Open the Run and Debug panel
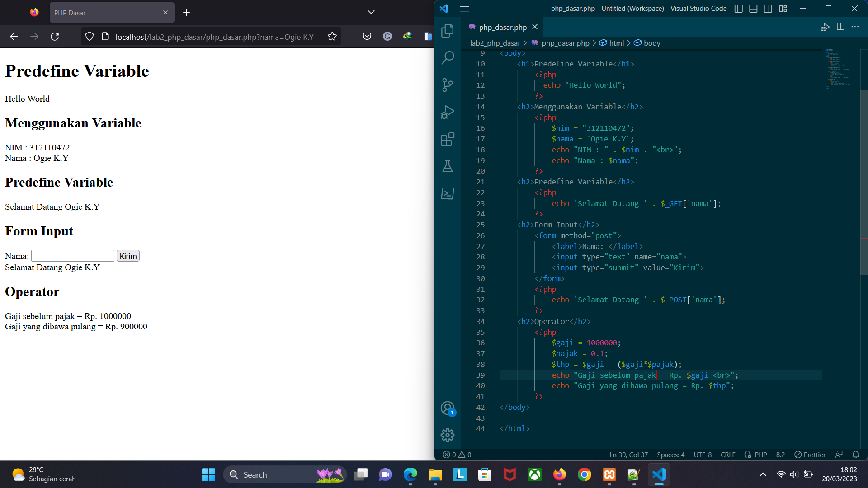868x488 pixels. 447,112
